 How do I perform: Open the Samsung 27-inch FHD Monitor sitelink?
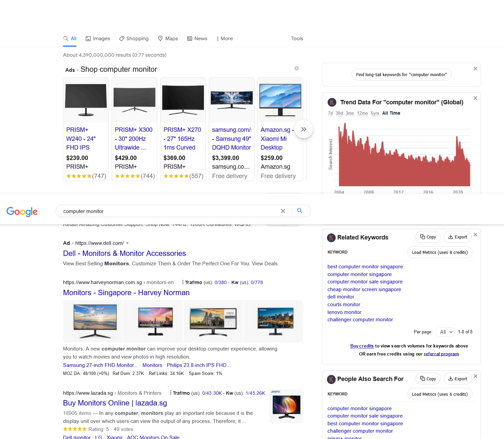[100, 365]
